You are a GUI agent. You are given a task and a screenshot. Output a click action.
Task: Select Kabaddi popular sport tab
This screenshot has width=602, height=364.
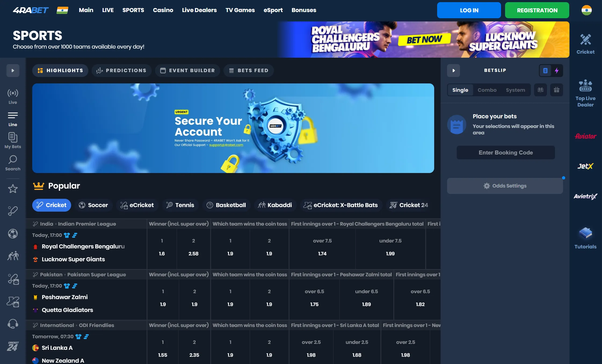275,205
